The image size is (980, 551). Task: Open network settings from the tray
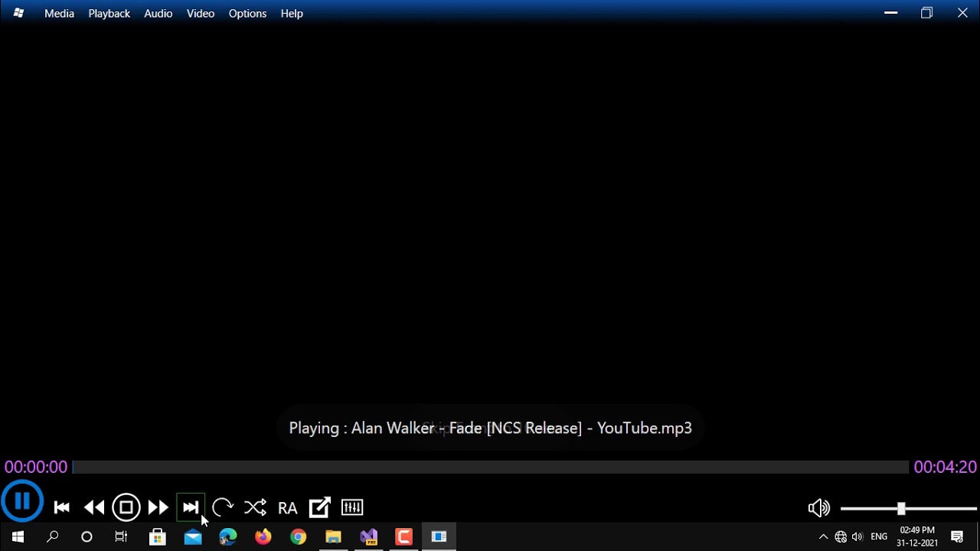click(x=841, y=537)
